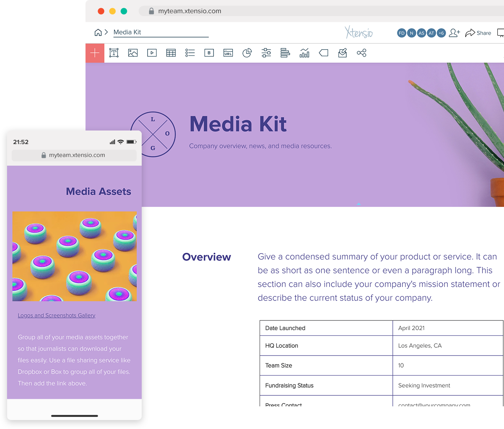Edit the Media Kit title field
Screen dimensions: 504x429
point(160,32)
